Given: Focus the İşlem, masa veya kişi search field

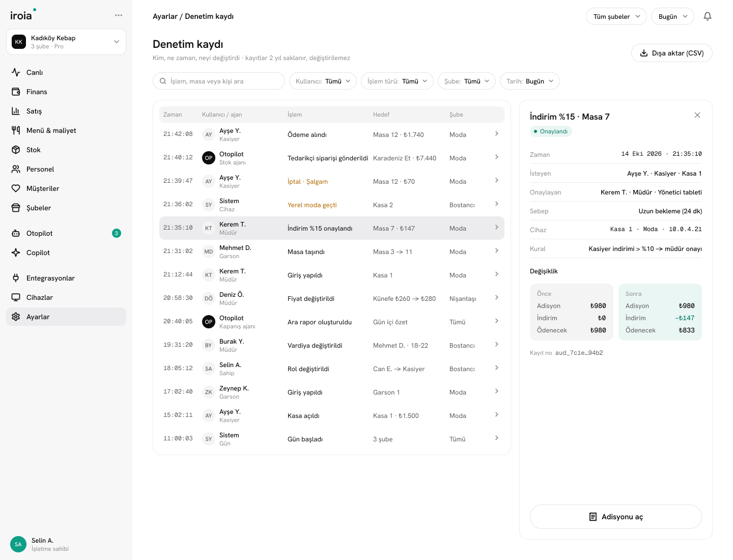Looking at the screenshot, I should coord(219,81).
